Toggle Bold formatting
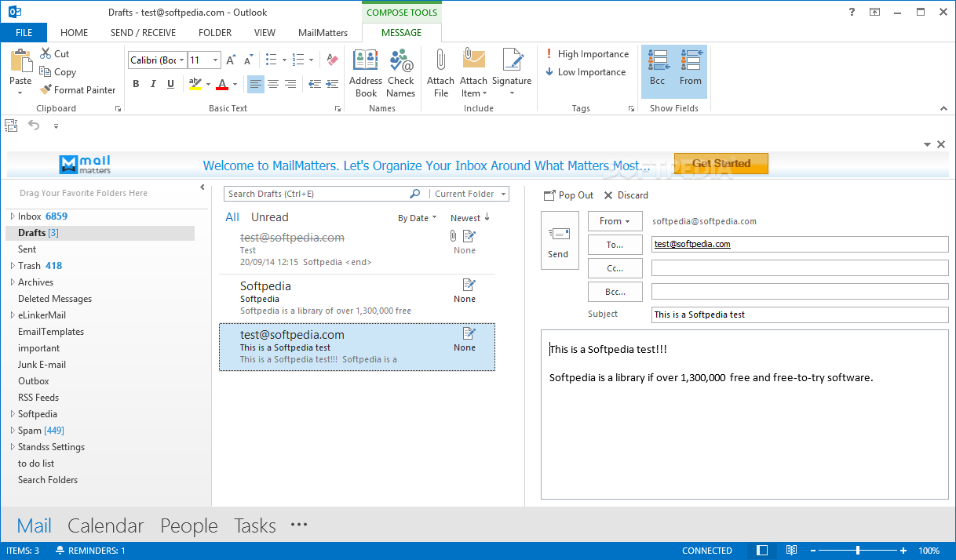 136,84
